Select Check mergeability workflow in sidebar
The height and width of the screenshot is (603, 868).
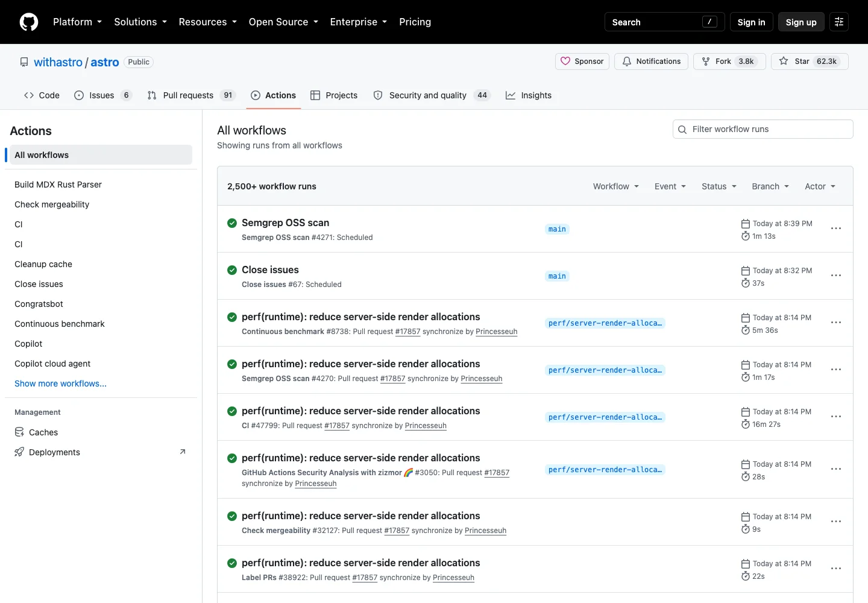pos(101,204)
